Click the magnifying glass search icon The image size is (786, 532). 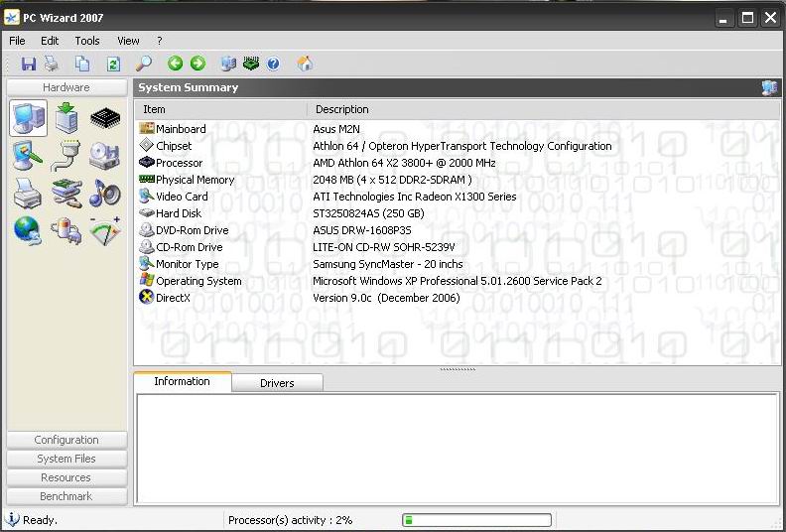point(143,64)
